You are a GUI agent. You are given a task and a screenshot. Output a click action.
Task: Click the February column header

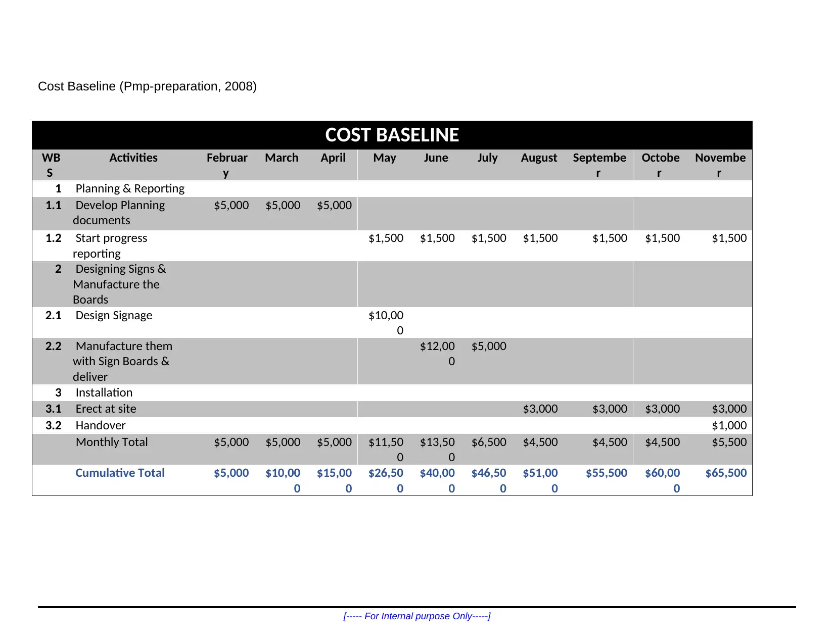click(x=227, y=165)
